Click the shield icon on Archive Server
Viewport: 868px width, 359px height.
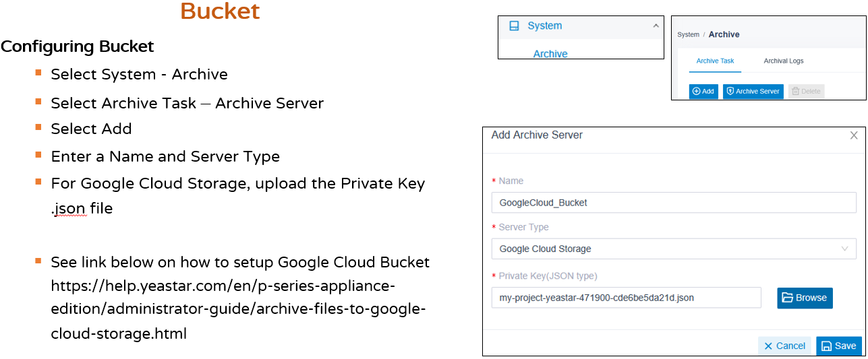730,91
